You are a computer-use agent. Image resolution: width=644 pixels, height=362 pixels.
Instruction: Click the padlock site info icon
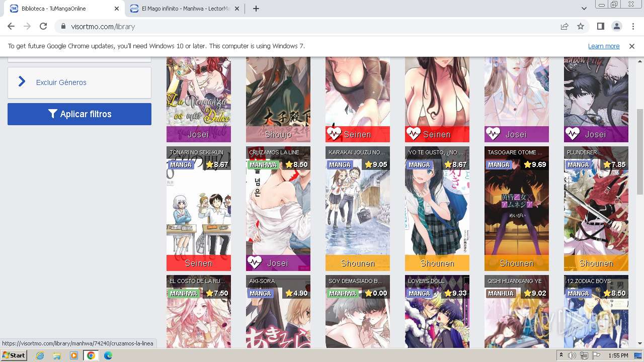click(x=63, y=27)
